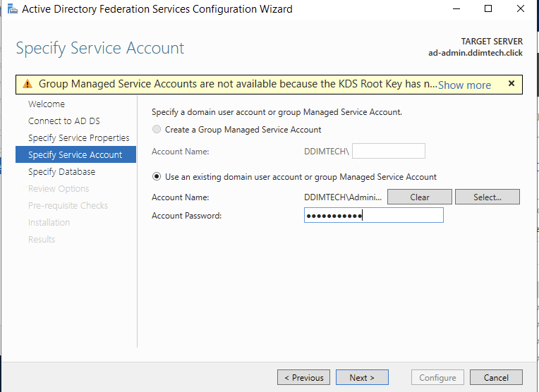This screenshot has height=392, width=539.
Task: Click the yellow warning triangle icon
Action: [27, 84]
